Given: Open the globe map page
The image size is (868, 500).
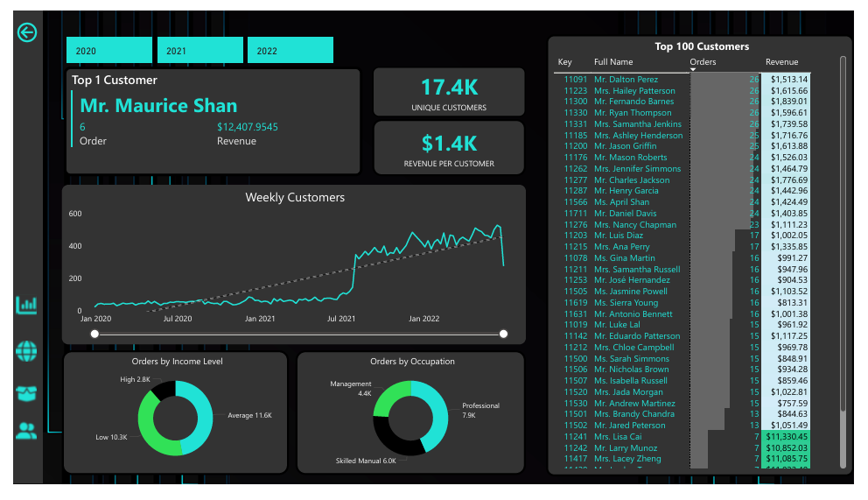Looking at the screenshot, I should tap(27, 352).
